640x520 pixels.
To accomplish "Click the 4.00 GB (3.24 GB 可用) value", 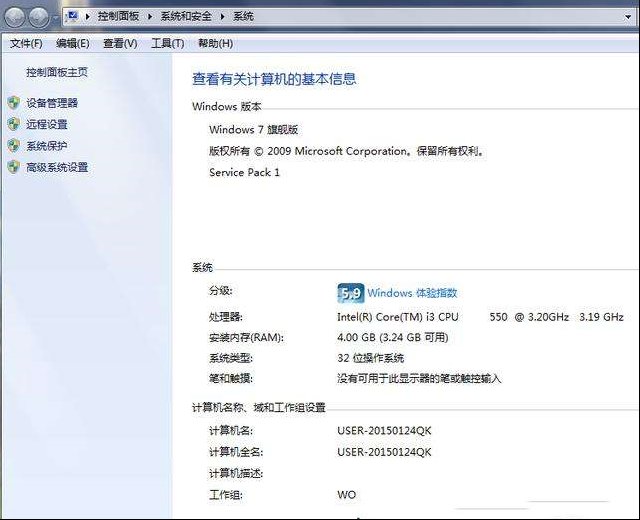I will (393, 338).
